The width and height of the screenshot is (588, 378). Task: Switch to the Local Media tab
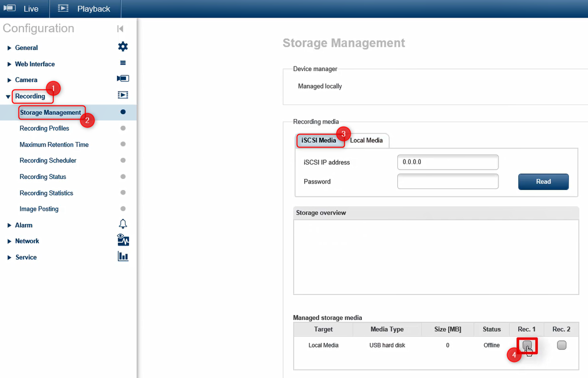coord(366,140)
